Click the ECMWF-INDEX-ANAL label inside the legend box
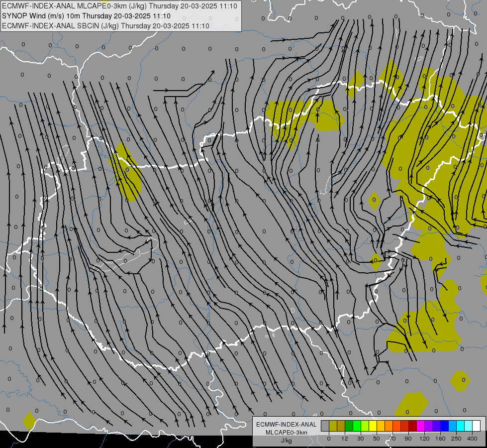Image resolution: width=487 pixels, height=448 pixels. click(x=287, y=425)
